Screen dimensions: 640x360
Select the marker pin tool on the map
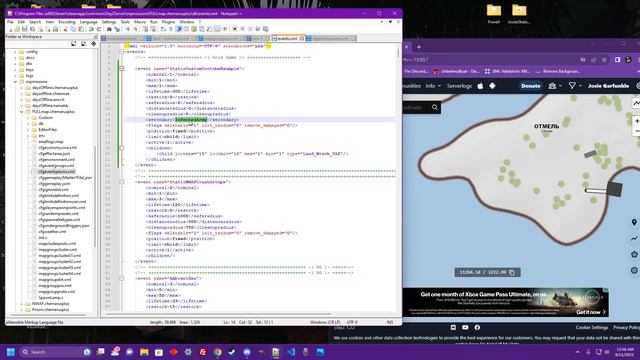pos(634,222)
